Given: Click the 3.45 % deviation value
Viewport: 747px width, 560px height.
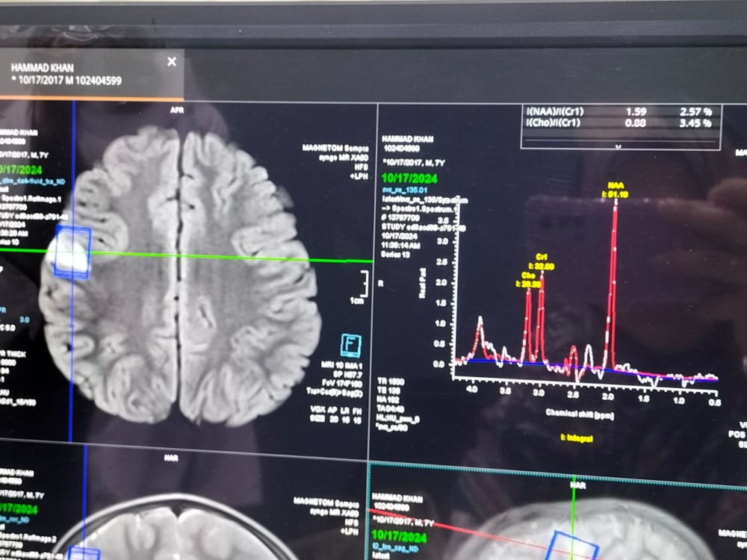Looking at the screenshot, I should 695,124.
